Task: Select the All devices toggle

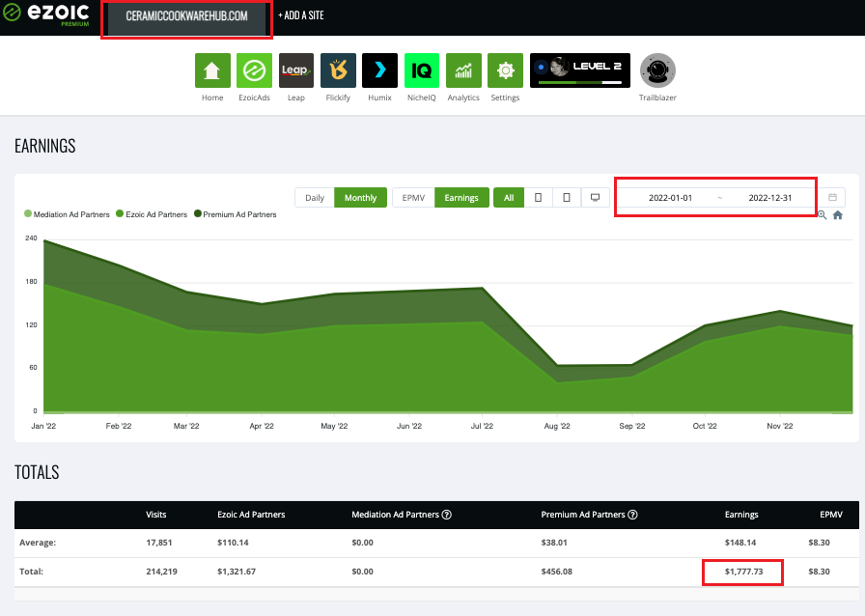Action: [509, 198]
